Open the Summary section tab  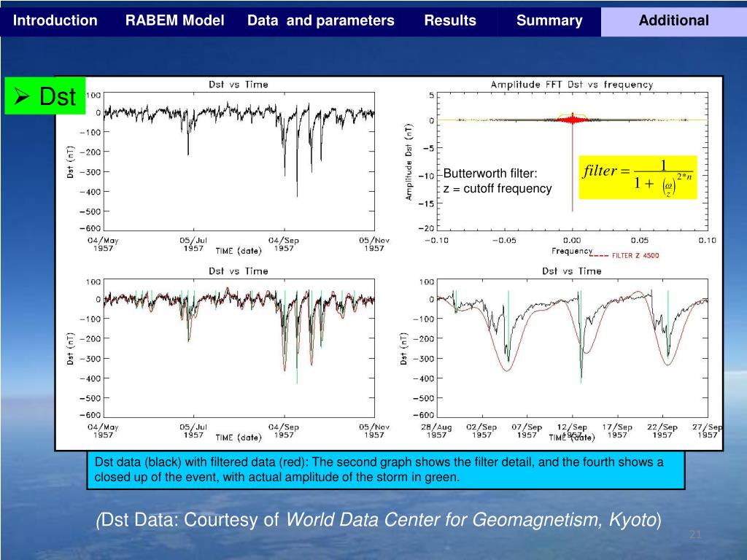coord(549,20)
